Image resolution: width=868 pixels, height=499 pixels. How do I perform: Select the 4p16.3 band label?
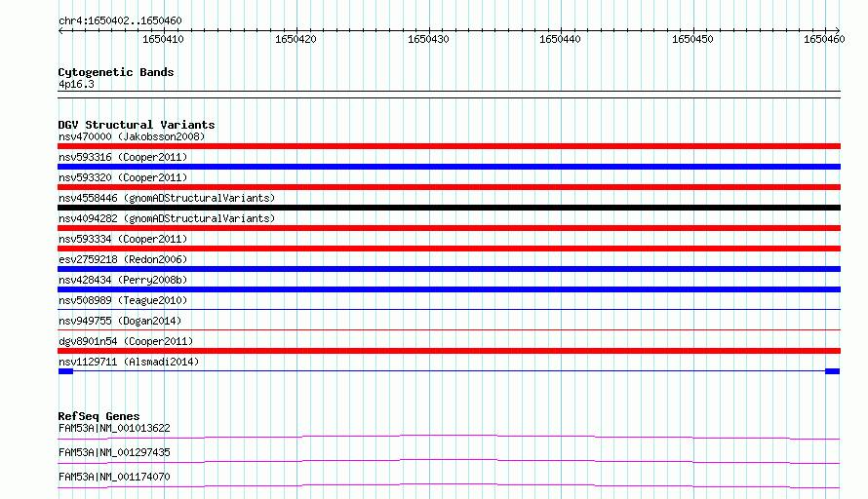coord(76,84)
